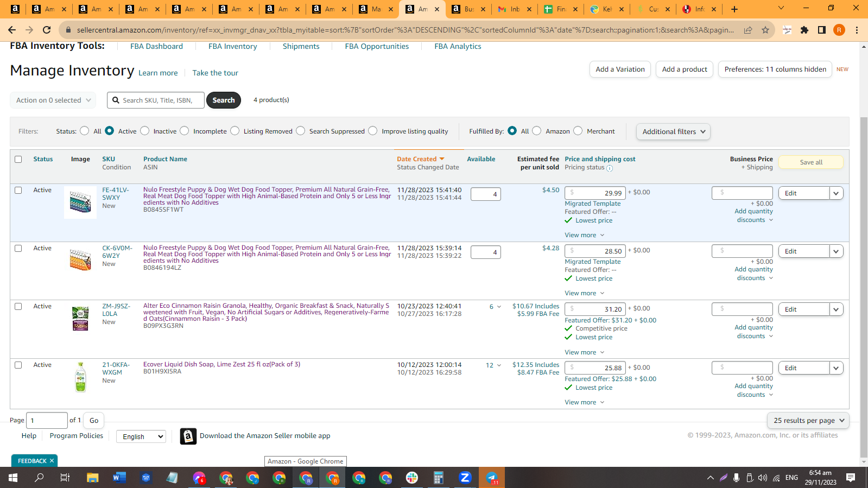
Task: Open the English language selector
Action: (141, 436)
